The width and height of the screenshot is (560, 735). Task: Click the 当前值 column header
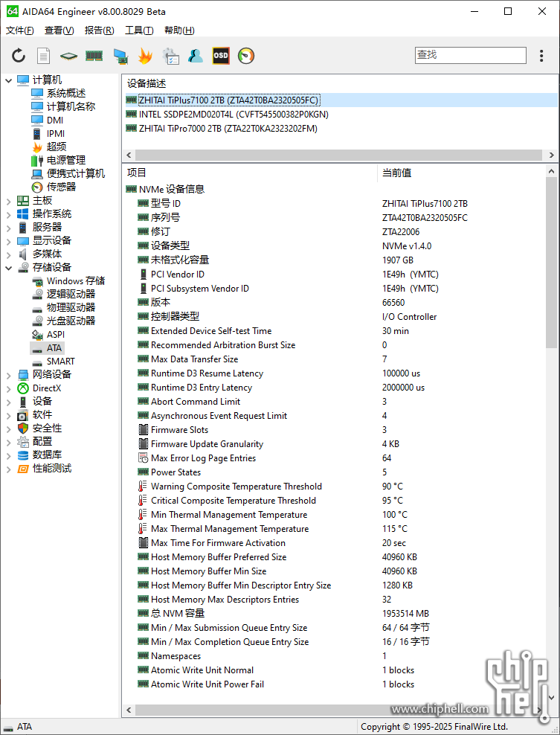pyautogui.click(x=397, y=173)
